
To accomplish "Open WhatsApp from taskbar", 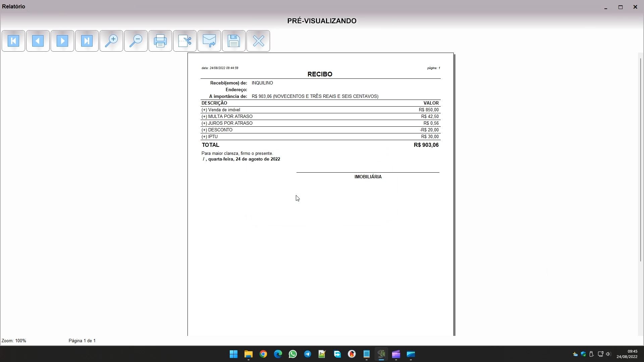I will [x=293, y=354].
